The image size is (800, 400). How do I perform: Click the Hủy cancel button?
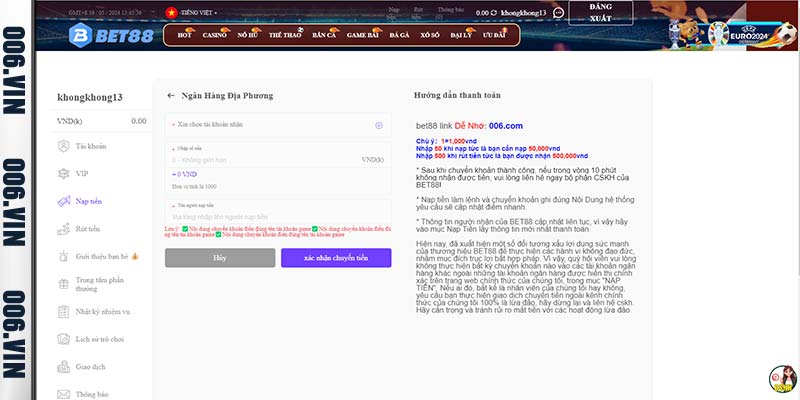click(220, 258)
